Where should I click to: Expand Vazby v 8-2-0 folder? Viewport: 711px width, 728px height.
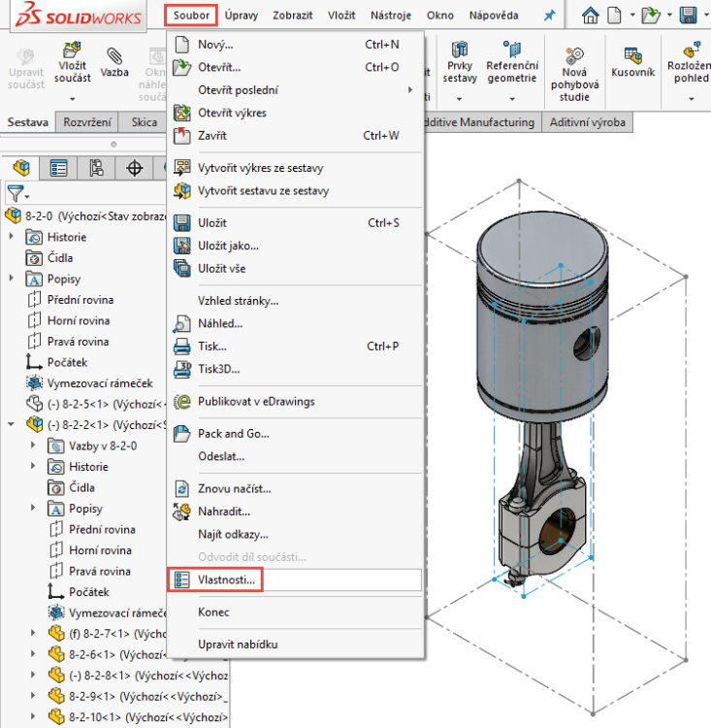click(32, 446)
